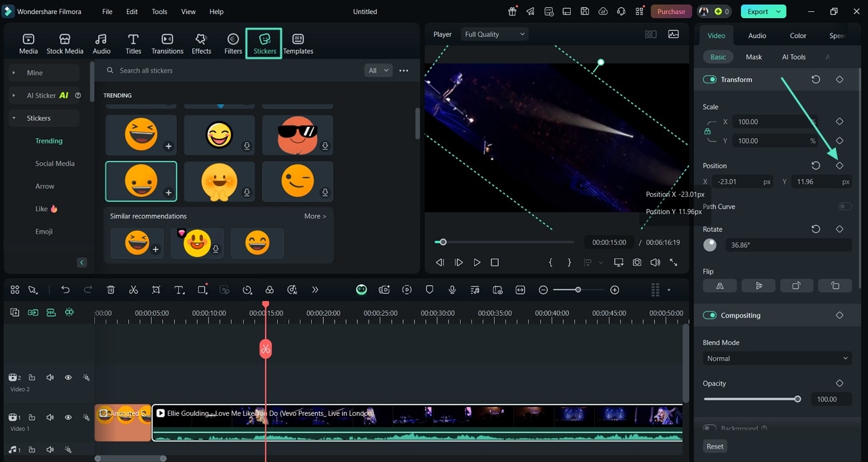Enable the Path Curve switch
This screenshot has height=462, width=868.
(x=845, y=206)
